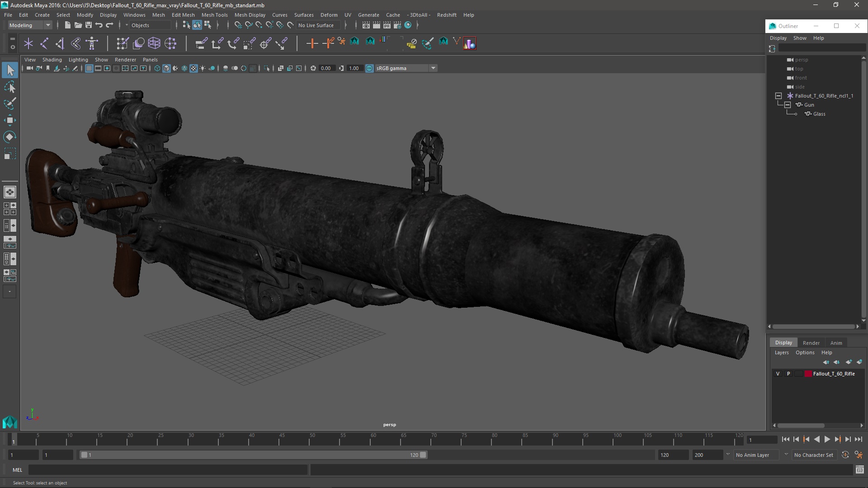Open animation preferences running figure icon
The image size is (868, 488).
tap(859, 455)
